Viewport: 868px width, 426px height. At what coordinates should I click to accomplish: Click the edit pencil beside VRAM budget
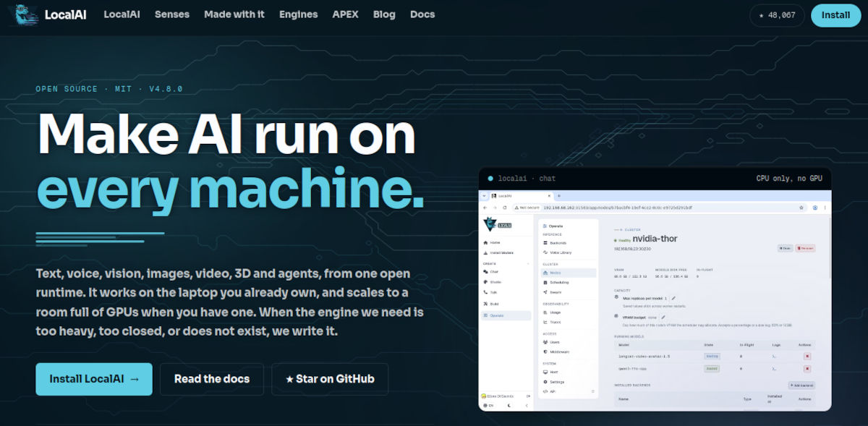pos(663,318)
